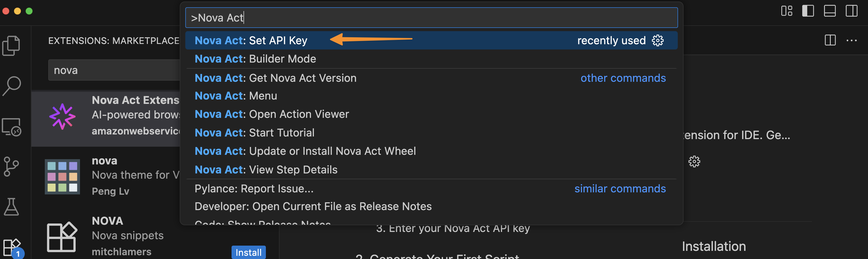
Task: Open the Explorer view in activity bar
Action: coord(11,45)
